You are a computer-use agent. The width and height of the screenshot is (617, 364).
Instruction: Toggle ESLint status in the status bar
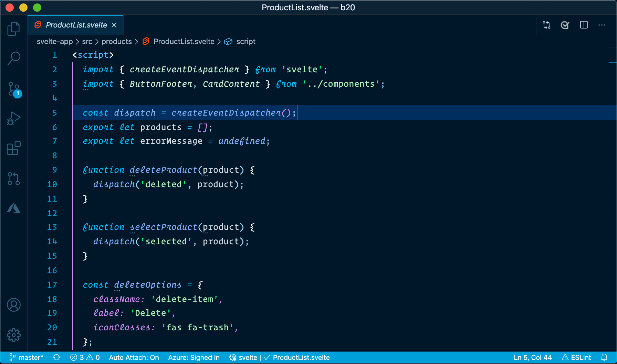(x=576, y=357)
